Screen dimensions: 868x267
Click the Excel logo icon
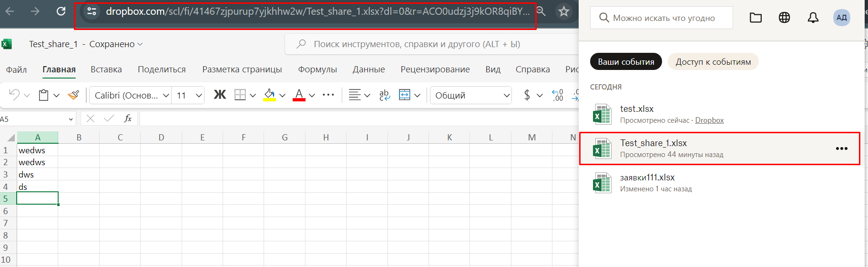click(6, 44)
